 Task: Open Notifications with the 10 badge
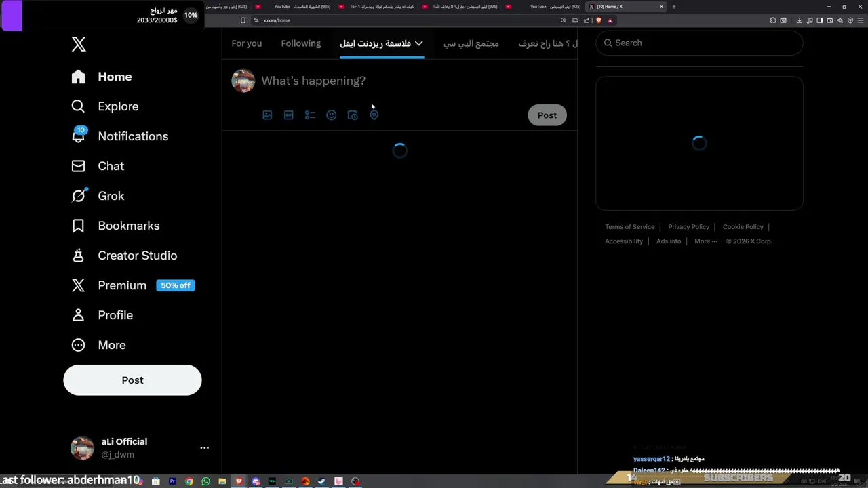pos(120,136)
